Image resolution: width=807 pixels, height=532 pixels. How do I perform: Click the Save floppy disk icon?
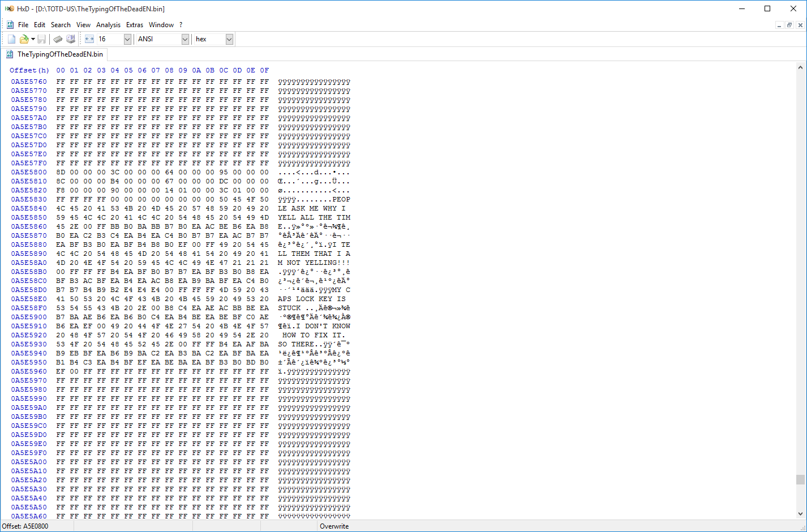42,39
